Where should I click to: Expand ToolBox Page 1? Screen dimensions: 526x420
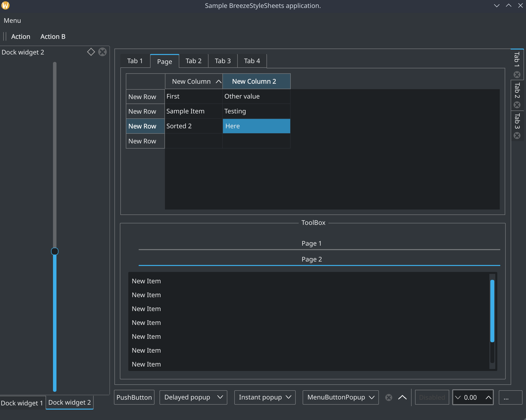[x=319, y=244]
